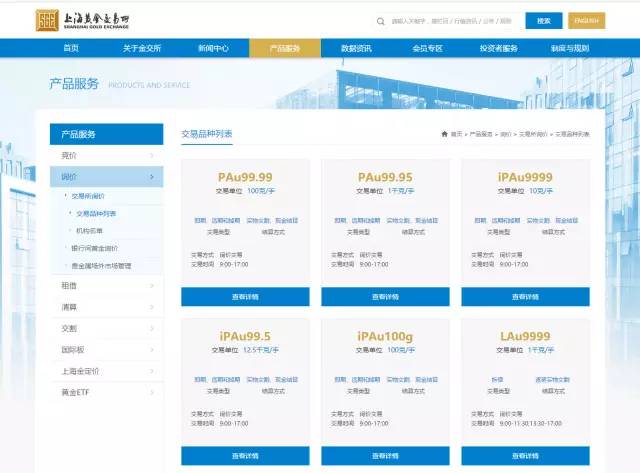Expand the 租借 sidebar section chevron
Viewport: 640px width, 473px height.
152,286
